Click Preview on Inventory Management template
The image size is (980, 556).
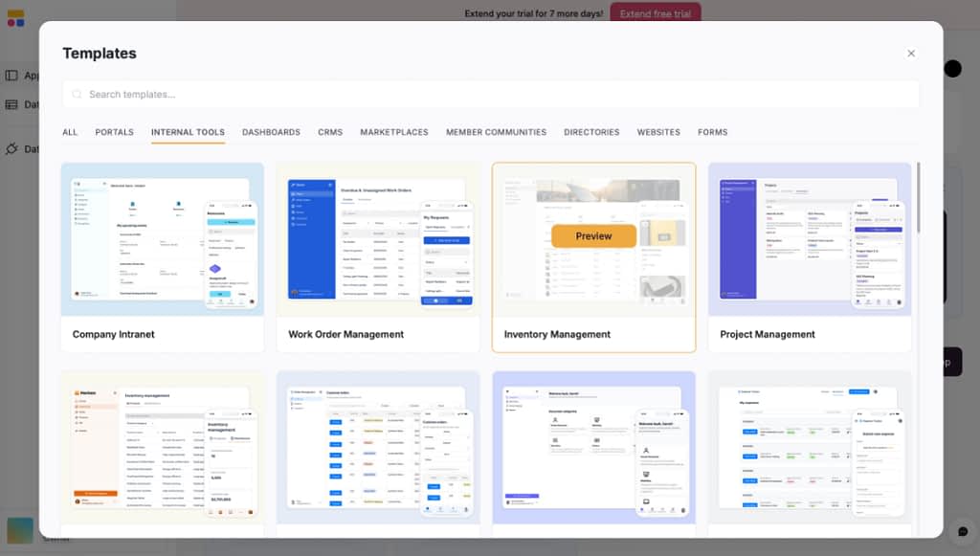593,236
